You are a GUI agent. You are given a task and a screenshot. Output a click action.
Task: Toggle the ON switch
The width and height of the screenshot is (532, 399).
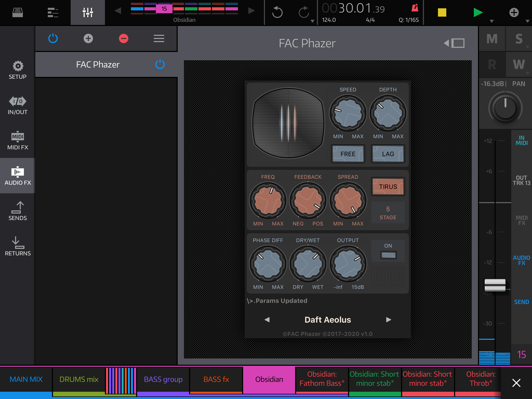[x=388, y=255]
